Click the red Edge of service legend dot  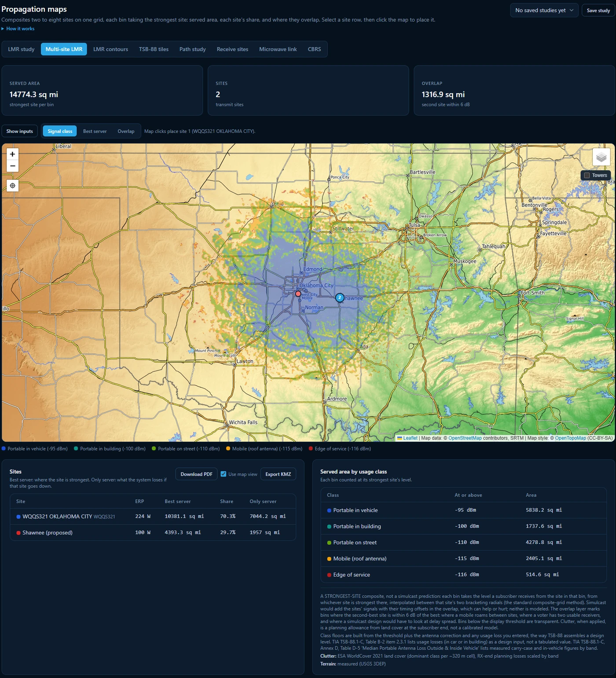pyautogui.click(x=311, y=449)
